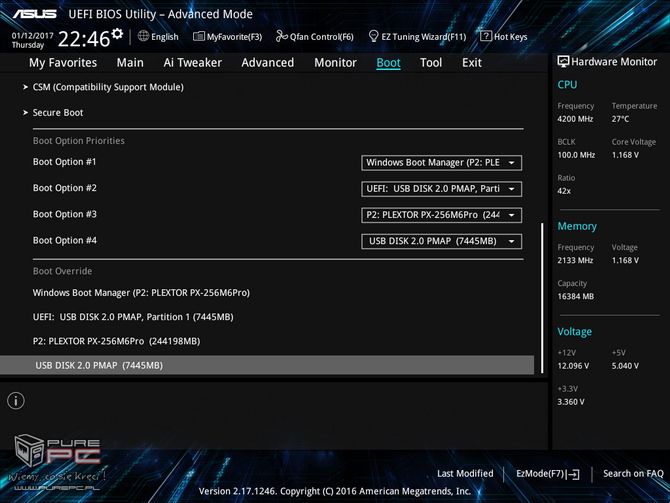Click English language button
The height and width of the screenshot is (503, 670).
[165, 37]
